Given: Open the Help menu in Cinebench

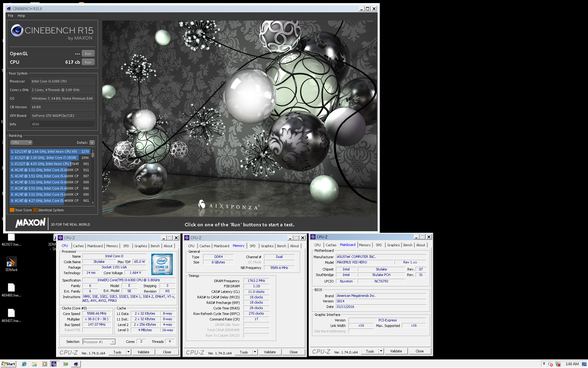Looking at the screenshot, I should coord(21,16).
